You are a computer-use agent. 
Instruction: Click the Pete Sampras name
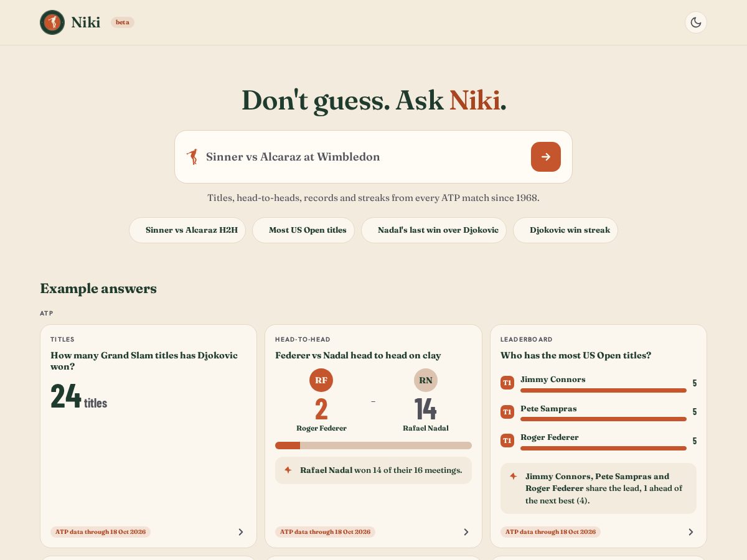tap(548, 409)
